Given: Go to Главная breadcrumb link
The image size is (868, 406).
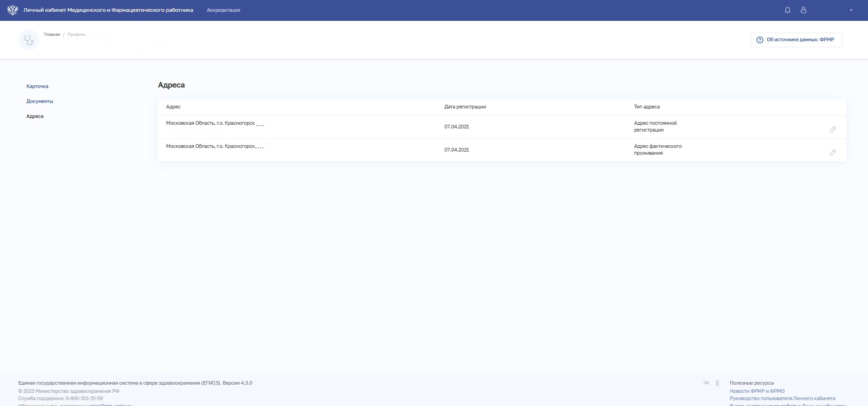Looking at the screenshot, I should click(52, 34).
